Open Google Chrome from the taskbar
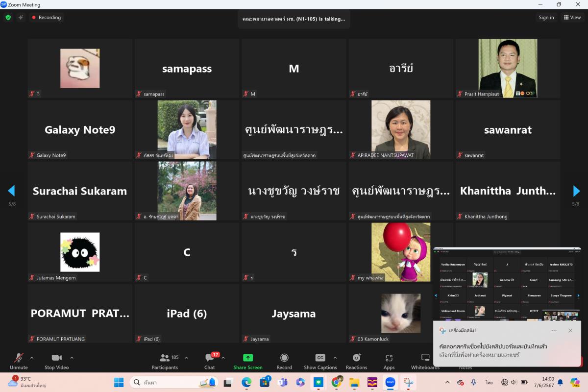 tap(336, 382)
